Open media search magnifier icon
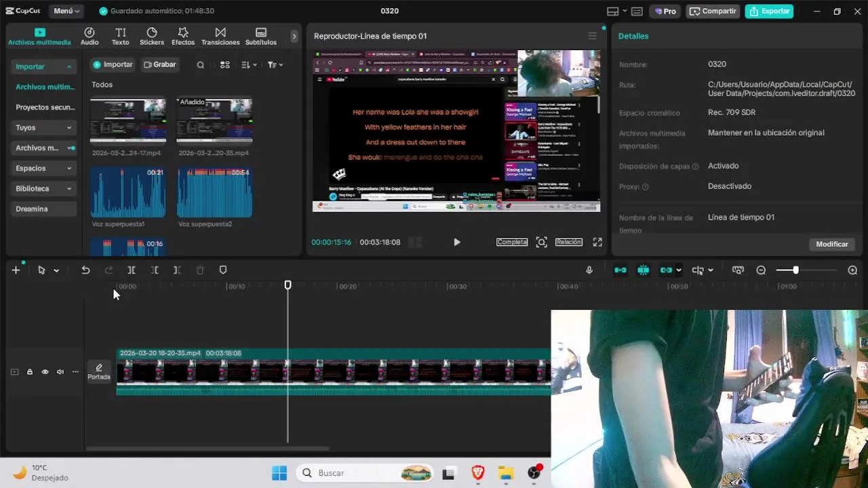Viewport: 868px width, 488px height. (x=200, y=65)
